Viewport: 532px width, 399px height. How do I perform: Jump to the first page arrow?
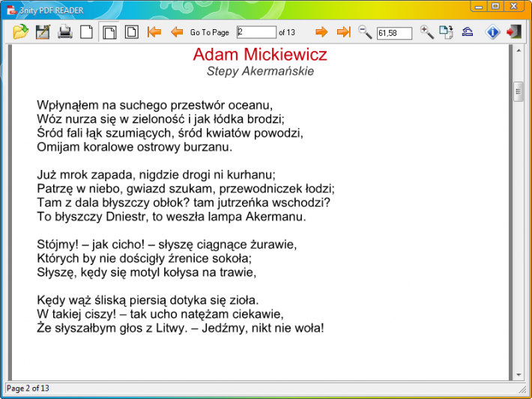click(x=154, y=32)
